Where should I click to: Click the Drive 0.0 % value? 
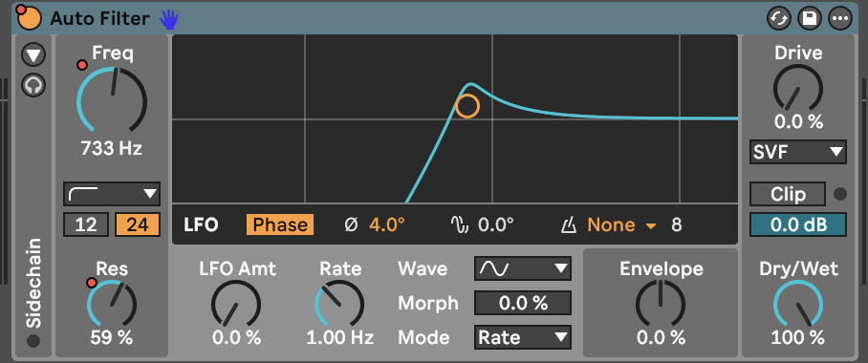tap(798, 121)
